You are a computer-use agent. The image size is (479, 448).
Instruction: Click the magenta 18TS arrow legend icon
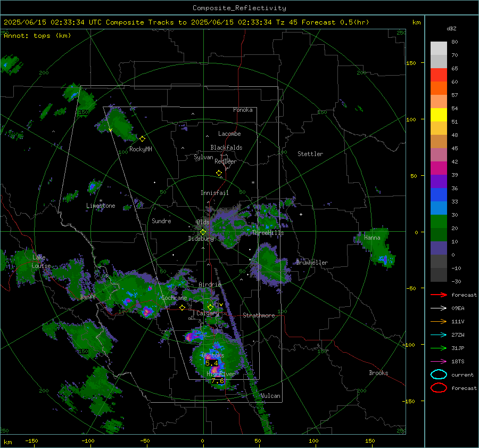click(x=439, y=362)
